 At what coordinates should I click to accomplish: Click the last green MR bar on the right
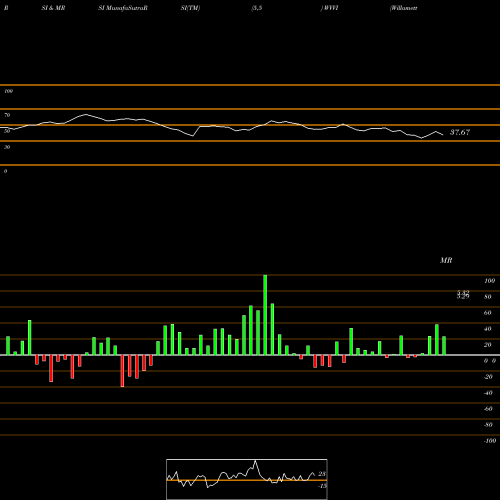click(x=444, y=346)
